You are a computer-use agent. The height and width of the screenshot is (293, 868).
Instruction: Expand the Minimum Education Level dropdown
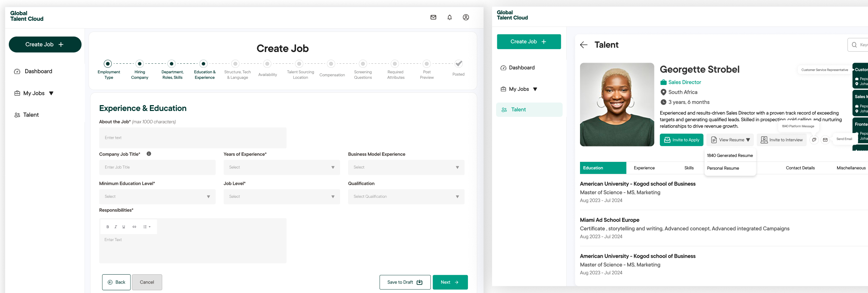[157, 197]
